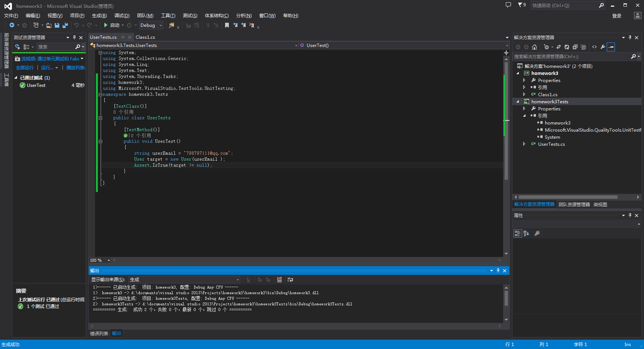Click the Navigate Backward toolbar icon

pyautogui.click(x=12, y=25)
